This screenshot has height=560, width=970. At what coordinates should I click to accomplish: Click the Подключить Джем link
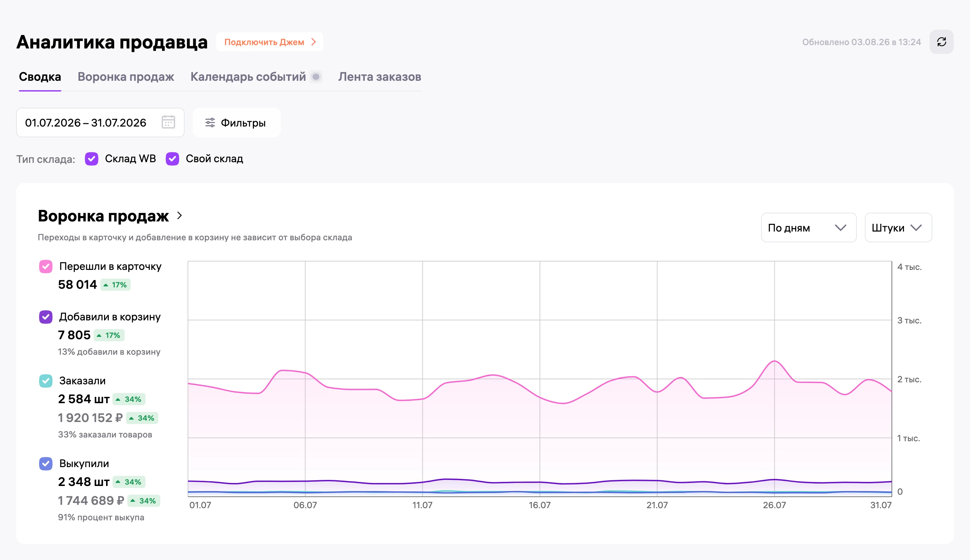270,42
